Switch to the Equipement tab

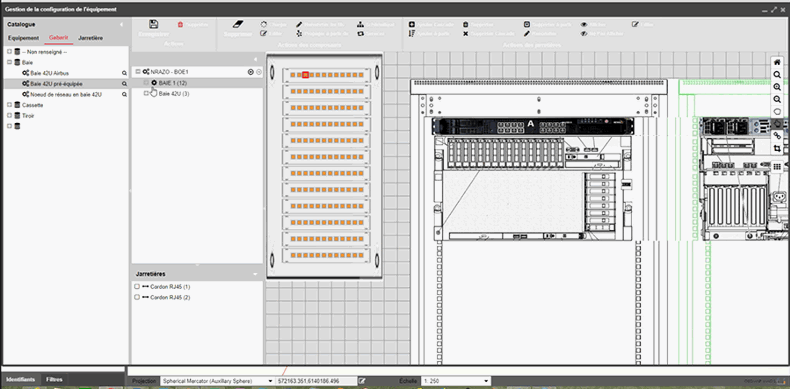[23, 38]
